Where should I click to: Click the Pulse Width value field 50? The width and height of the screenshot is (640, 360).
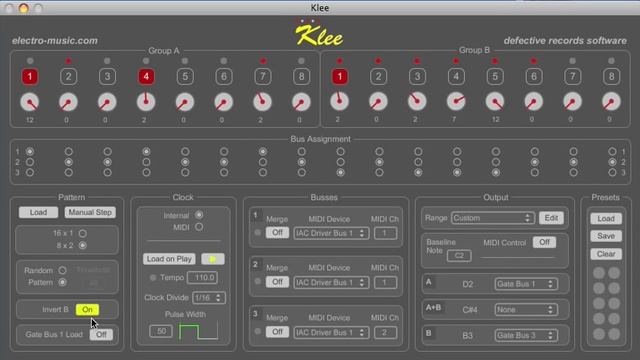tap(161, 331)
